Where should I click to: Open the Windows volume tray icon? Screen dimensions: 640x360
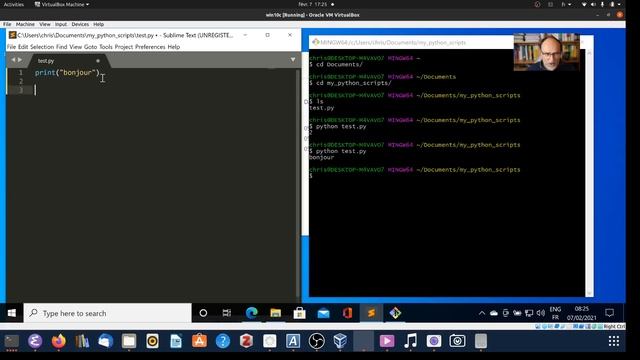(x=541, y=313)
